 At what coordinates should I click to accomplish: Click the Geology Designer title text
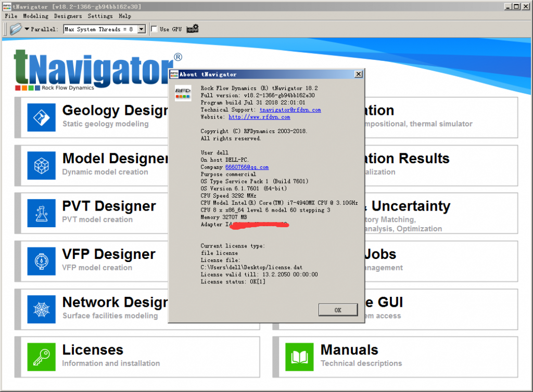(x=115, y=111)
